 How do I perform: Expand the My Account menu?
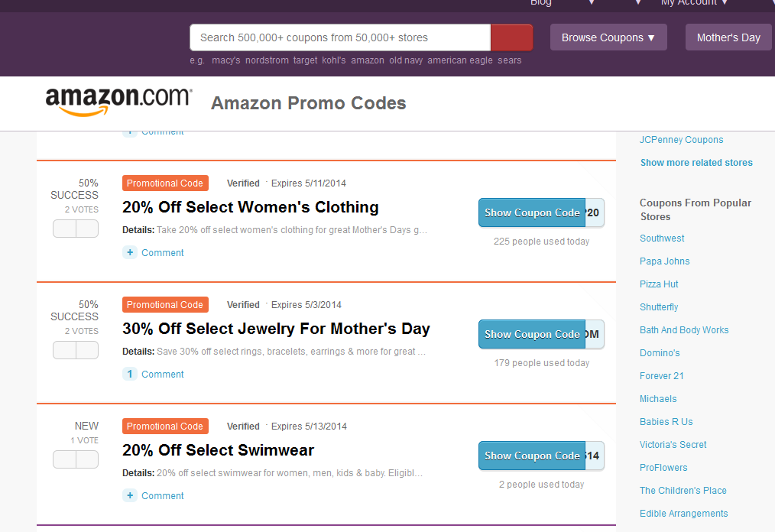[694, 3]
